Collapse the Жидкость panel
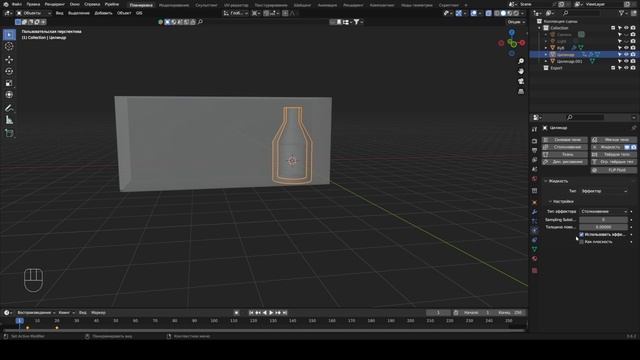Screen dimensions: 640x360 coord(546,181)
